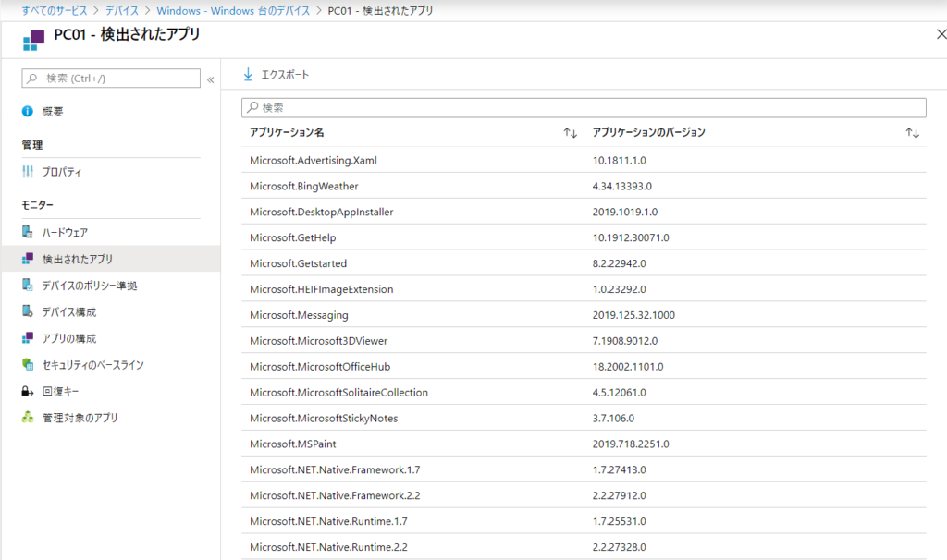Click the デバイス構成 icon
Screen dimensions: 947x560
click(27, 311)
